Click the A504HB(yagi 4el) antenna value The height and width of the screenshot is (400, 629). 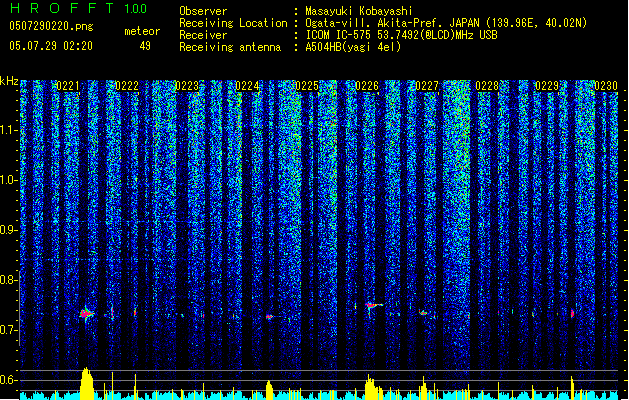(353, 47)
